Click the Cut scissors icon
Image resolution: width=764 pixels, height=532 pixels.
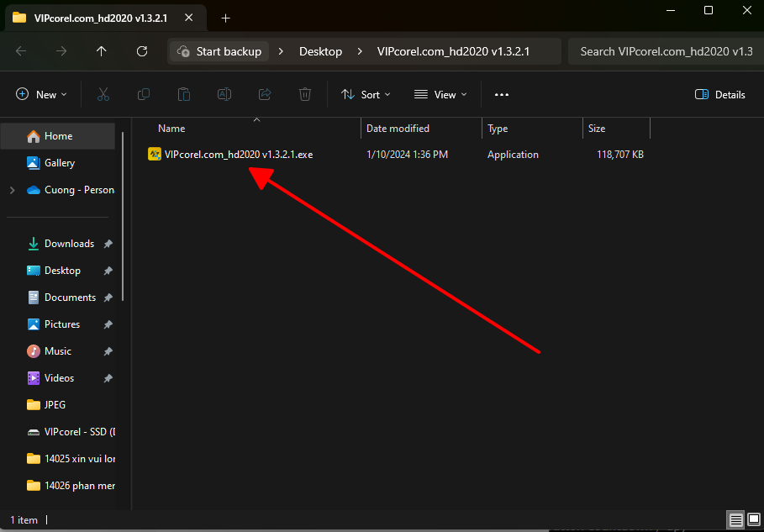103,94
